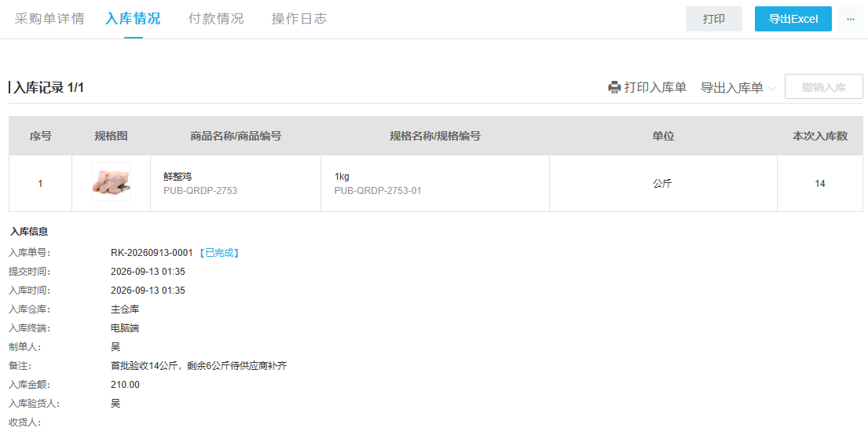Click the 入库信息 section title

(29, 232)
